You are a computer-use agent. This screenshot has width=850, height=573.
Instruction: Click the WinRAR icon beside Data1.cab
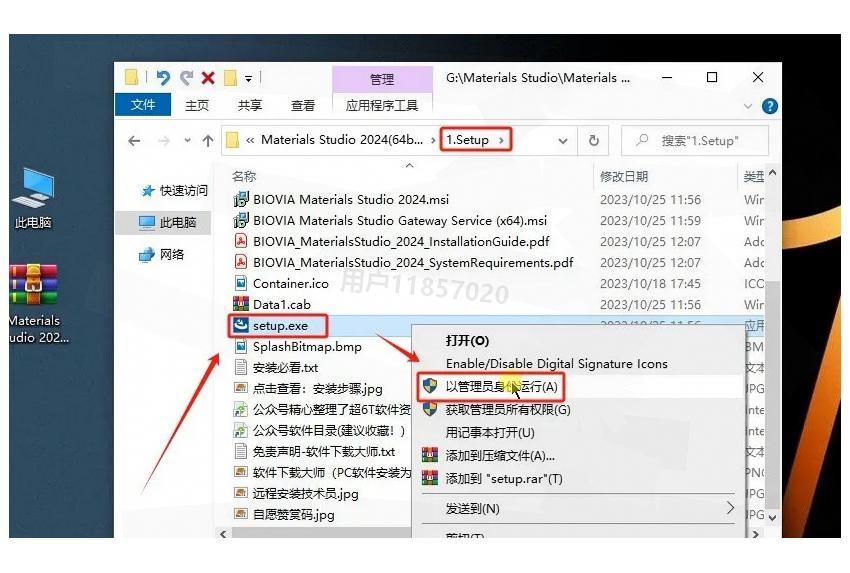[241, 304]
